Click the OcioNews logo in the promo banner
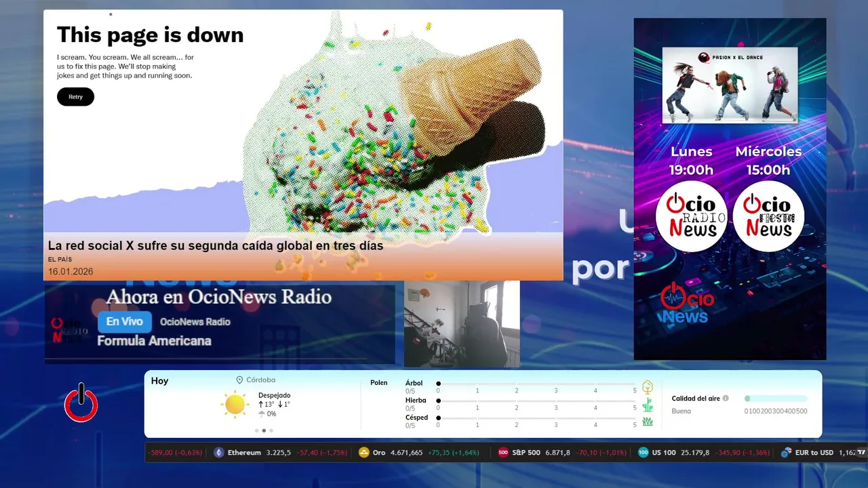This screenshot has height=488, width=868. pyautogui.click(x=686, y=302)
